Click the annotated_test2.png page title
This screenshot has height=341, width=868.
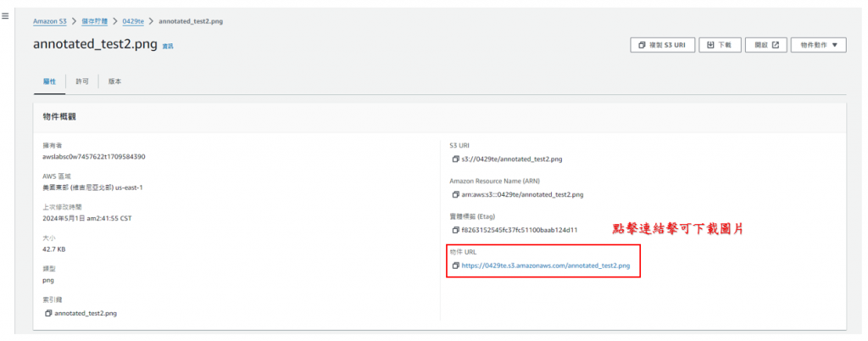[x=95, y=46]
